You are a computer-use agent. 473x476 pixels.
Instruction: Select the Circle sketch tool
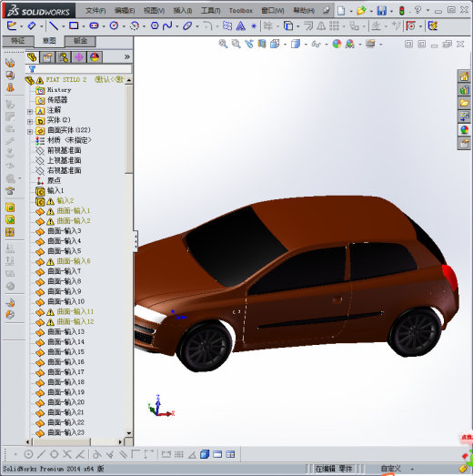114,25
